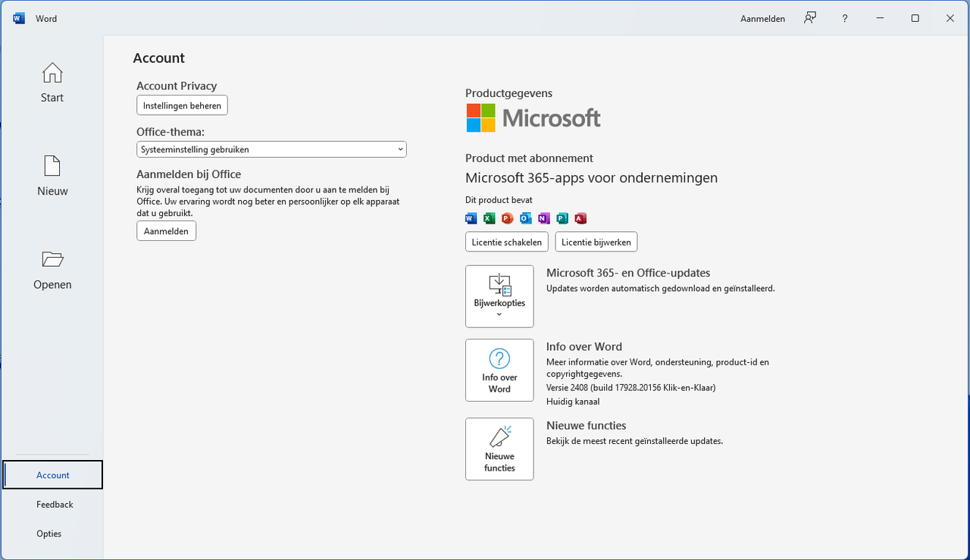Open the feedback icon in the title bar
The width and height of the screenshot is (970, 560).
(x=810, y=18)
